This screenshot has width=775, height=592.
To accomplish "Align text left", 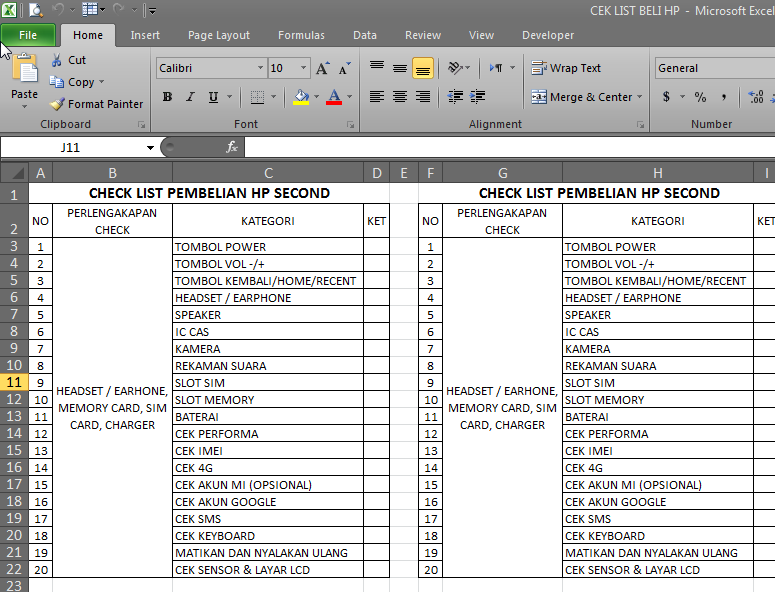I will (x=377, y=96).
